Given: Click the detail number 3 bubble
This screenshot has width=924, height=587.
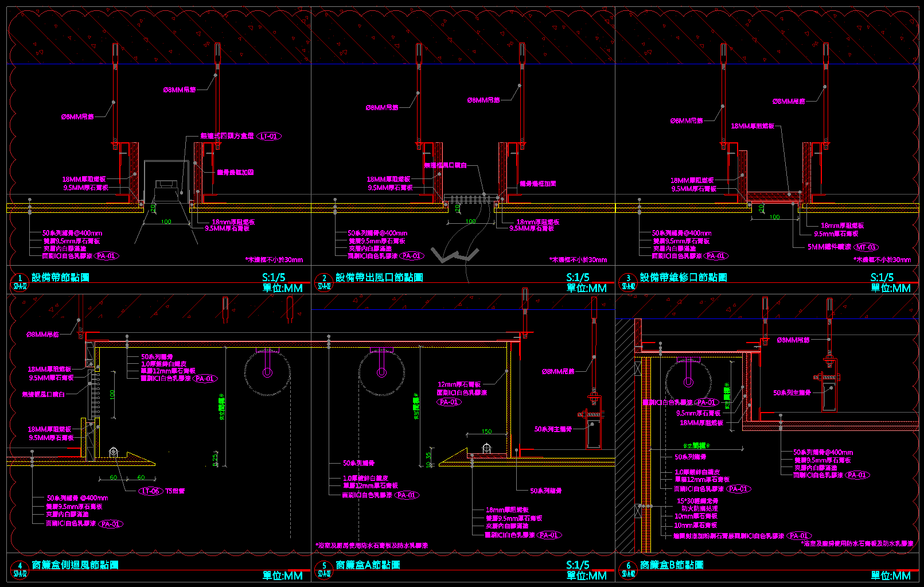Looking at the screenshot, I should (x=628, y=282).
